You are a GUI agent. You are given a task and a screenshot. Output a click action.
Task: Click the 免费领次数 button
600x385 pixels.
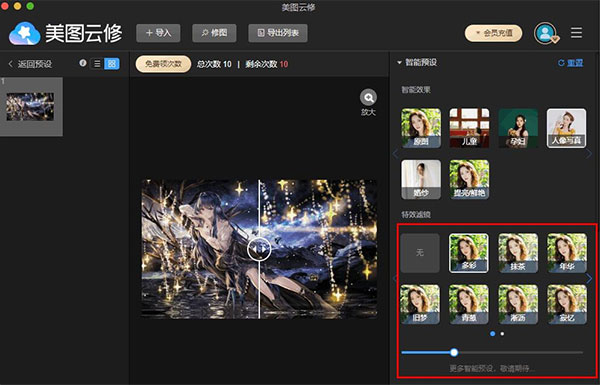pyautogui.click(x=163, y=64)
